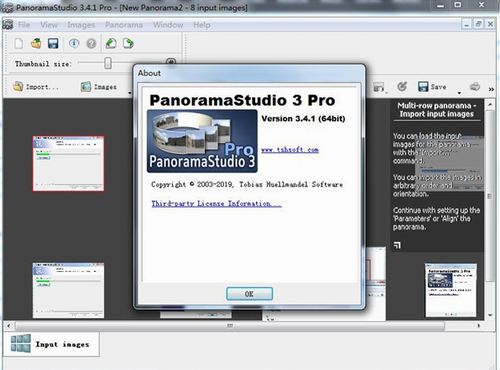Image resolution: width=500 pixels, height=370 pixels.
Task: Click the printer icon in the toolbar
Action: [x=475, y=87]
